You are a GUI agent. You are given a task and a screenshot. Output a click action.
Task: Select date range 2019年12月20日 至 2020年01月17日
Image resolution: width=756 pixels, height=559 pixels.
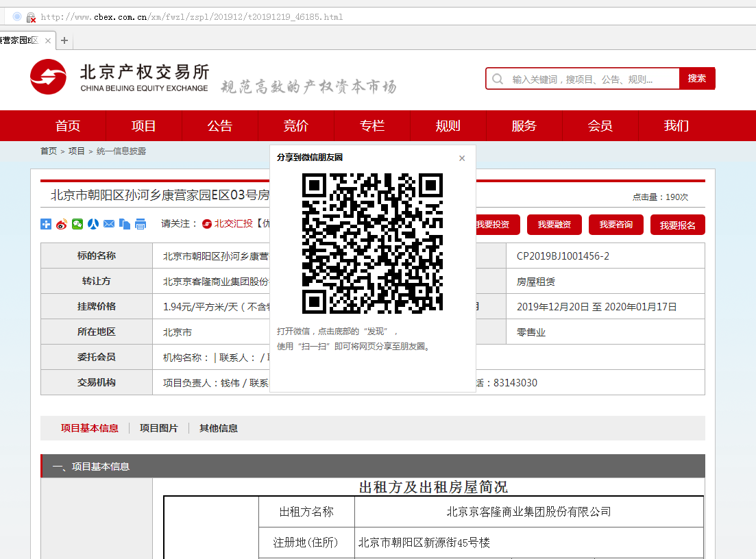[x=596, y=307]
